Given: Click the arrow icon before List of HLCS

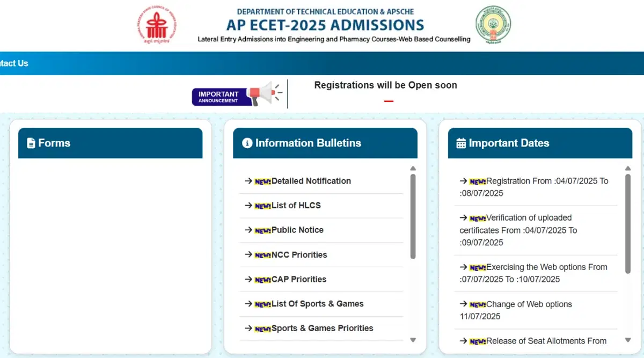Looking at the screenshot, I should (248, 206).
